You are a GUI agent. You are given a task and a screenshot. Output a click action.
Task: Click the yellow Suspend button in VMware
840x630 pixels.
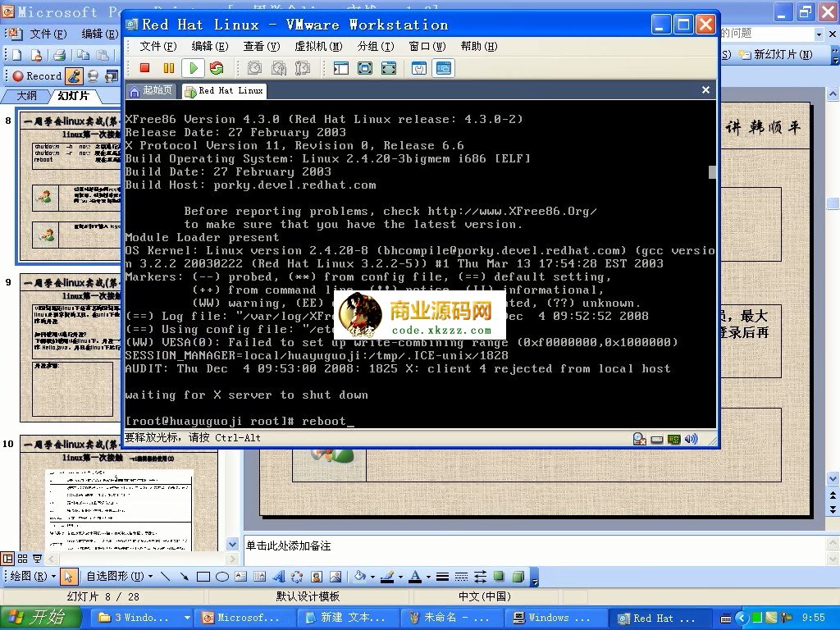click(169, 68)
